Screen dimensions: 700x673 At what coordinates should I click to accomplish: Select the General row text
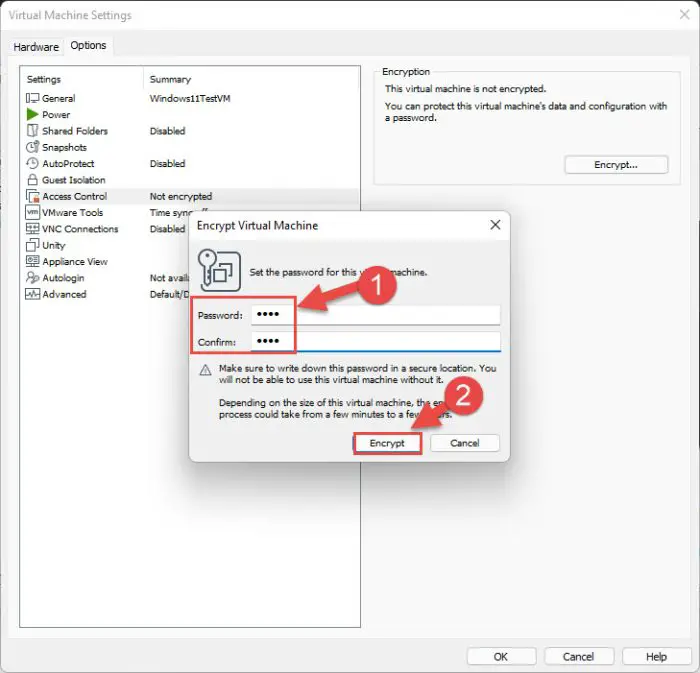pyautogui.click(x=58, y=98)
